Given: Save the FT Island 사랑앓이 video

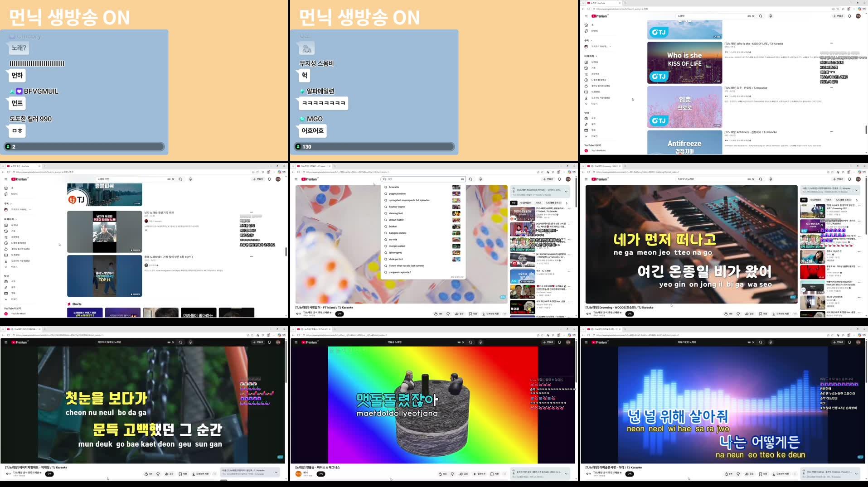Looking at the screenshot, I should (473, 313).
